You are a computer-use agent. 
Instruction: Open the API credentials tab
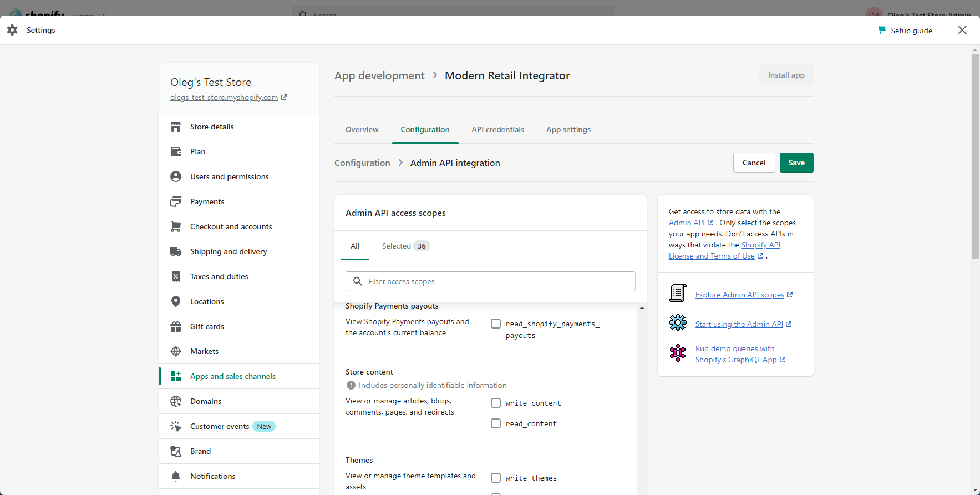(498, 129)
